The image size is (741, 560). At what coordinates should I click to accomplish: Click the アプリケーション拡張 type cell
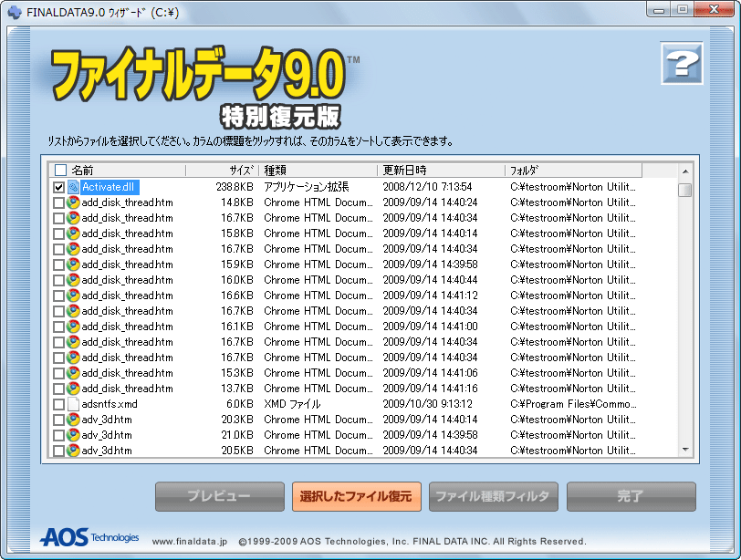[x=307, y=187]
